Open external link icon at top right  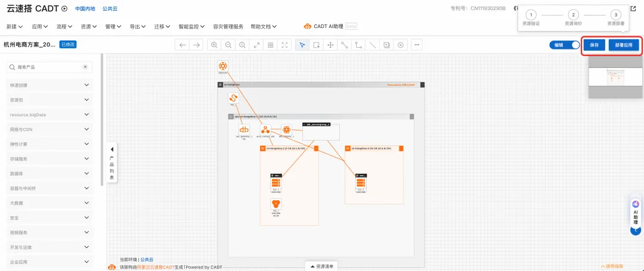pos(633,8)
